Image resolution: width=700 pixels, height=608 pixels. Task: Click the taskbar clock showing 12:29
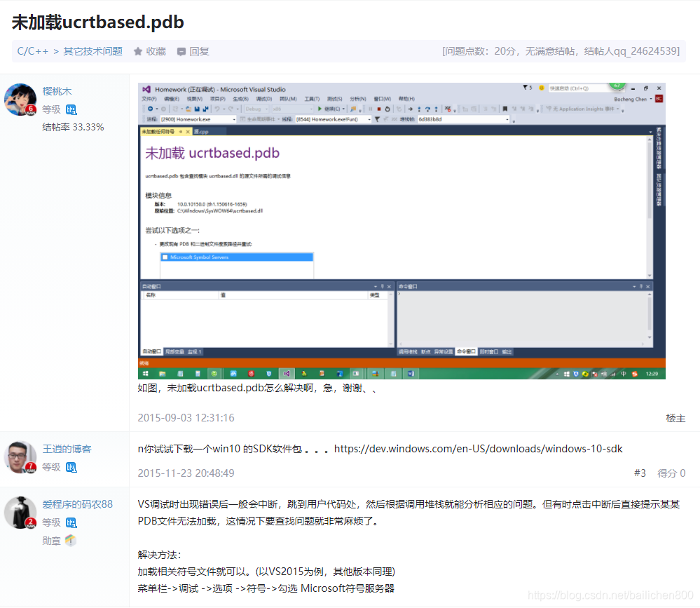[x=652, y=374]
